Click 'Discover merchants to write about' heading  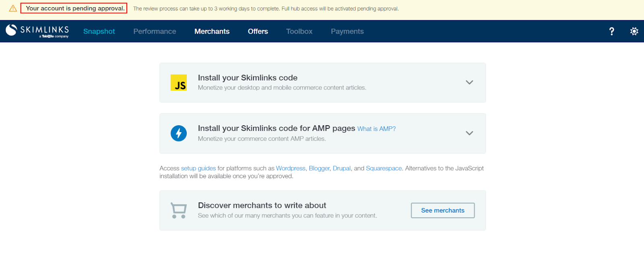point(262,205)
